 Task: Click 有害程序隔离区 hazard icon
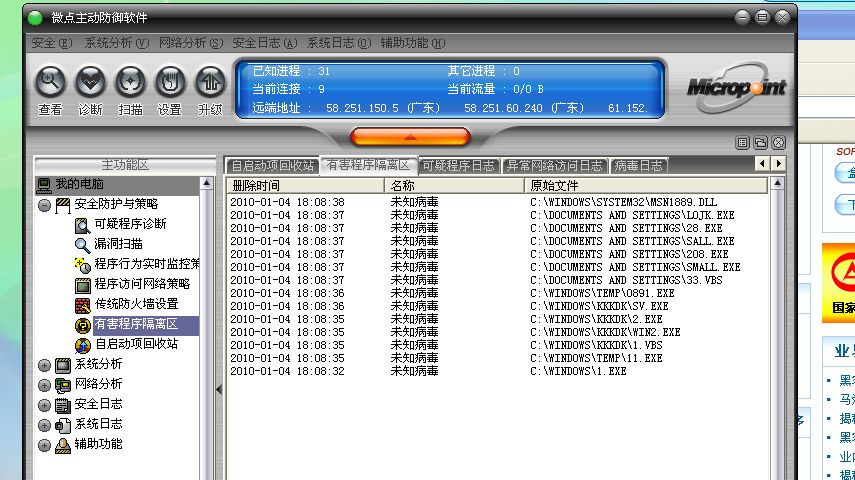click(82, 325)
